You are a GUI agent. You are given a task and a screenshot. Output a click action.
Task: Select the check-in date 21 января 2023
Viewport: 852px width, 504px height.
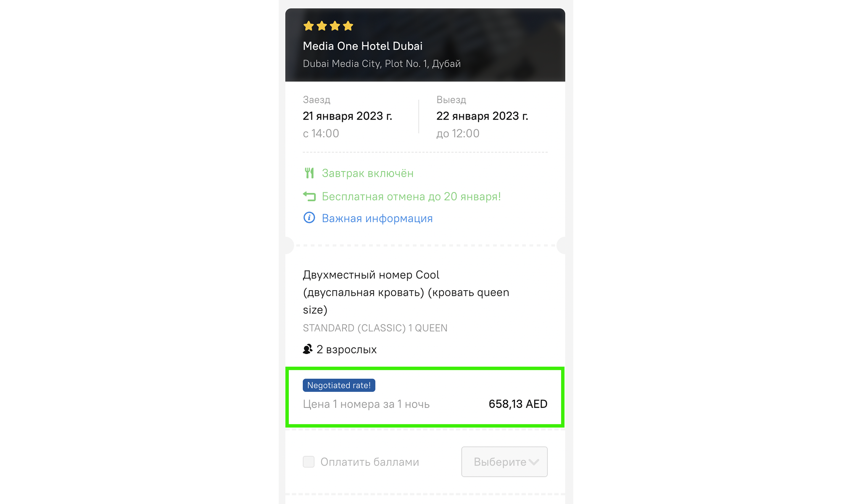point(347,116)
